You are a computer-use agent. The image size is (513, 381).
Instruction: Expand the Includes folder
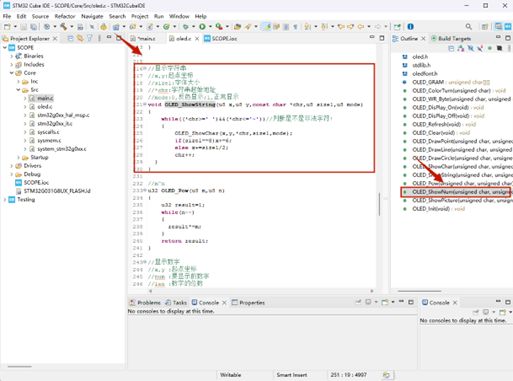point(12,65)
